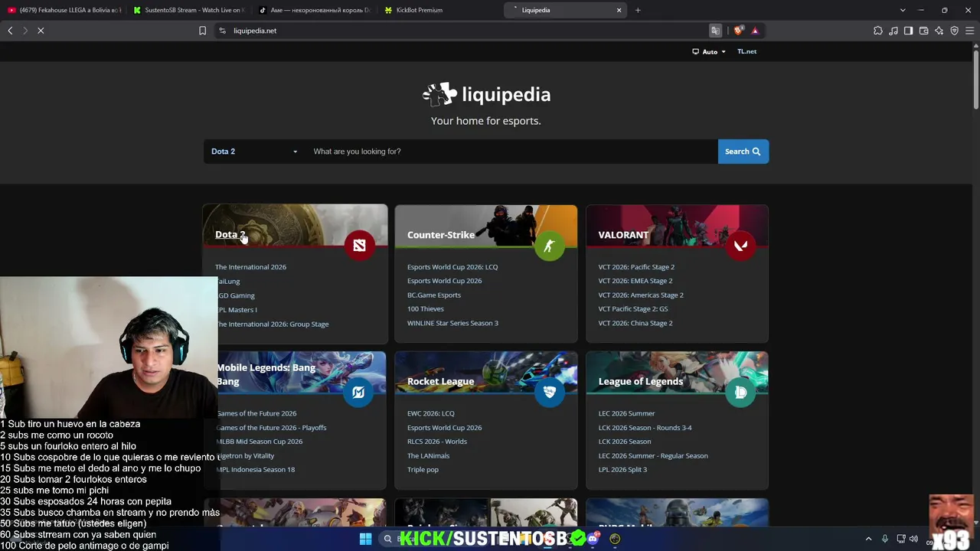This screenshot has height=551, width=980.
Task: Open the Rocket League game icon
Action: click(x=549, y=392)
